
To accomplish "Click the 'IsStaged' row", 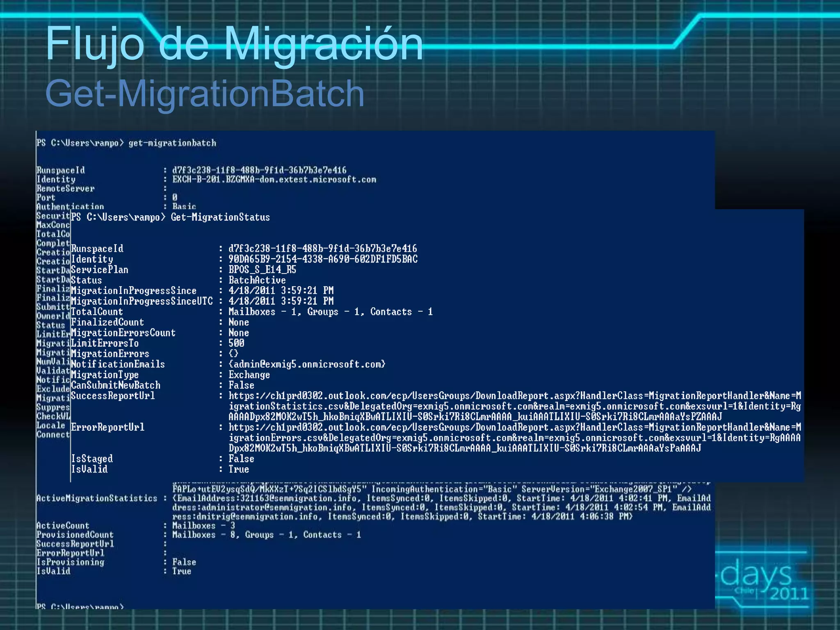I will pos(162,459).
